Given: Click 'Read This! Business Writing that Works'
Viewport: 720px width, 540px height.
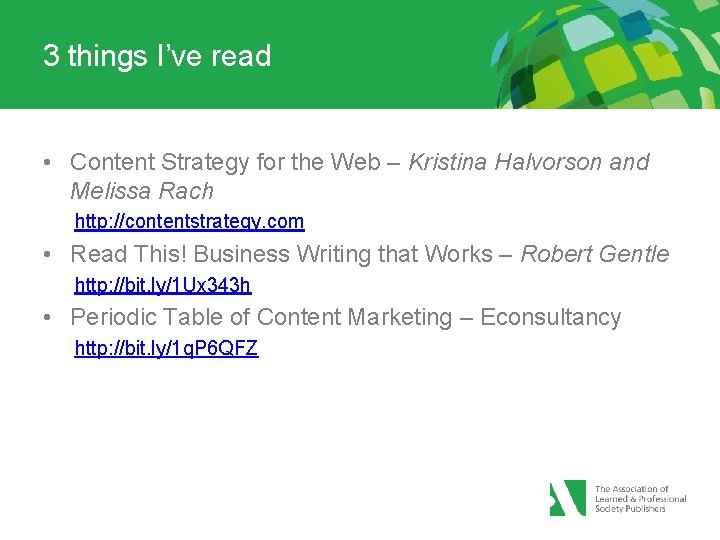Looking at the screenshot, I should [x=281, y=254].
